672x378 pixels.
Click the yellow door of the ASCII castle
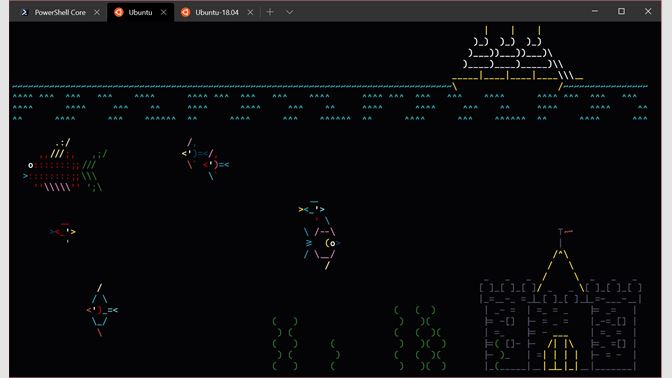tap(560, 353)
